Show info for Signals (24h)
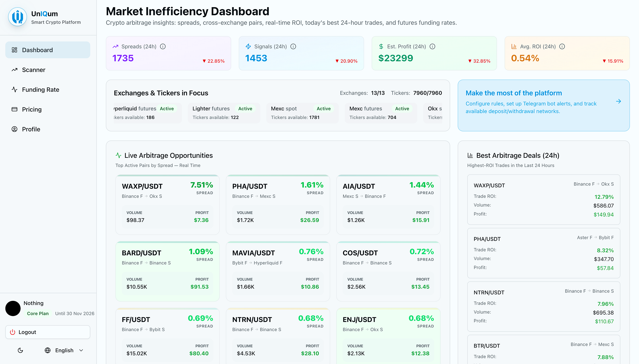 (293, 46)
